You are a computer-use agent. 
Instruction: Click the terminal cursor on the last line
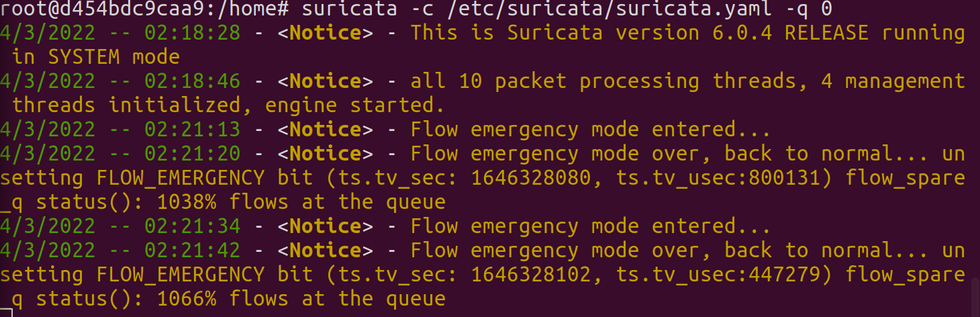(6, 312)
